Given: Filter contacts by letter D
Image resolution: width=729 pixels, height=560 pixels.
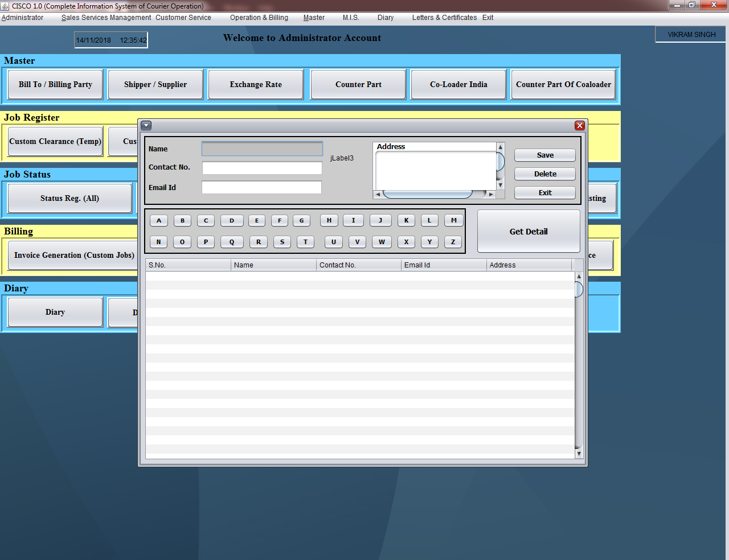Looking at the screenshot, I should click(232, 221).
